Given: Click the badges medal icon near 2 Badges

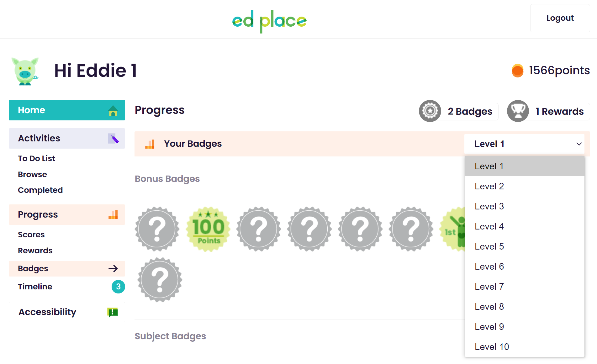Looking at the screenshot, I should [430, 111].
